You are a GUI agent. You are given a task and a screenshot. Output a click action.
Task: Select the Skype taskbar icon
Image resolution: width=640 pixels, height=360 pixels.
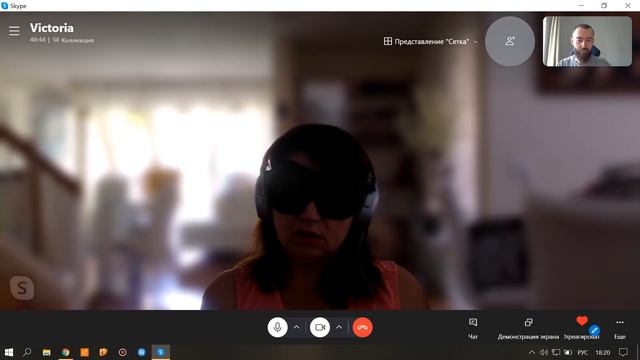(x=160, y=352)
